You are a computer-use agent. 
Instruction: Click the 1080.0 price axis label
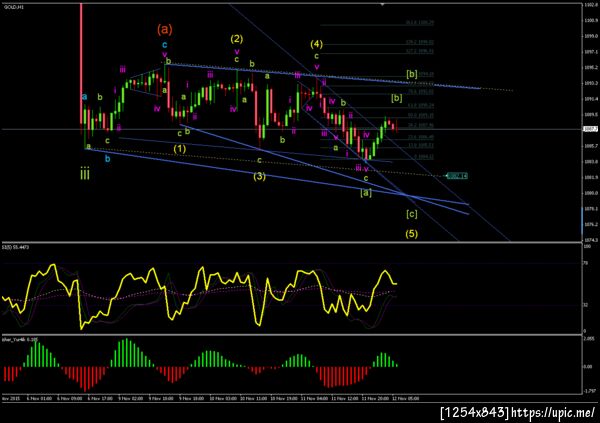tap(590, 193)
